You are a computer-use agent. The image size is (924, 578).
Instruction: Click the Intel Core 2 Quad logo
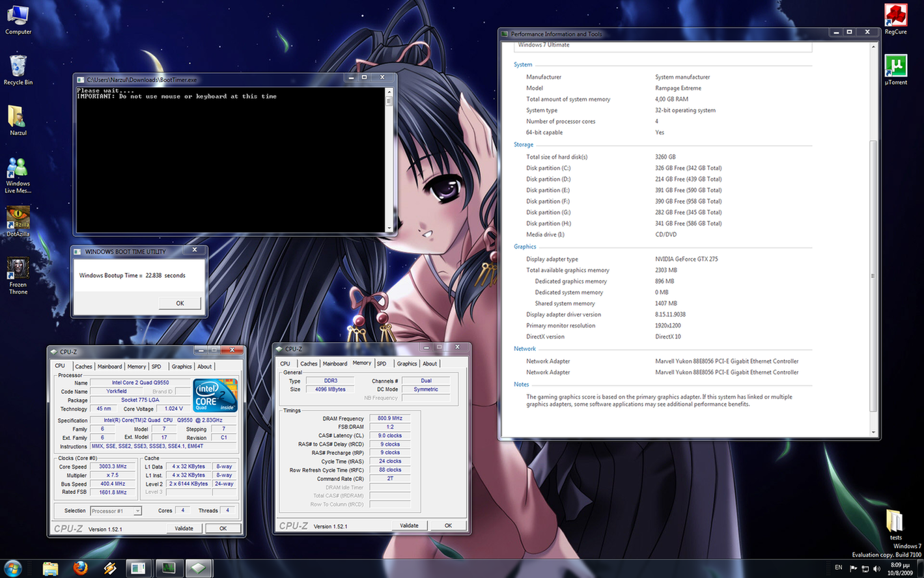(215, 394)
